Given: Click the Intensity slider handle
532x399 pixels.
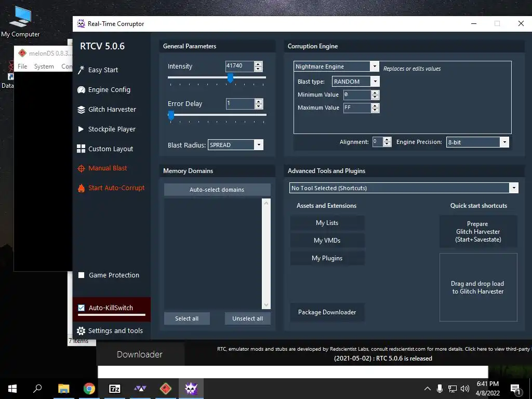Looking at the screenshot, I should pyautogui.click(x=230, y=78).
